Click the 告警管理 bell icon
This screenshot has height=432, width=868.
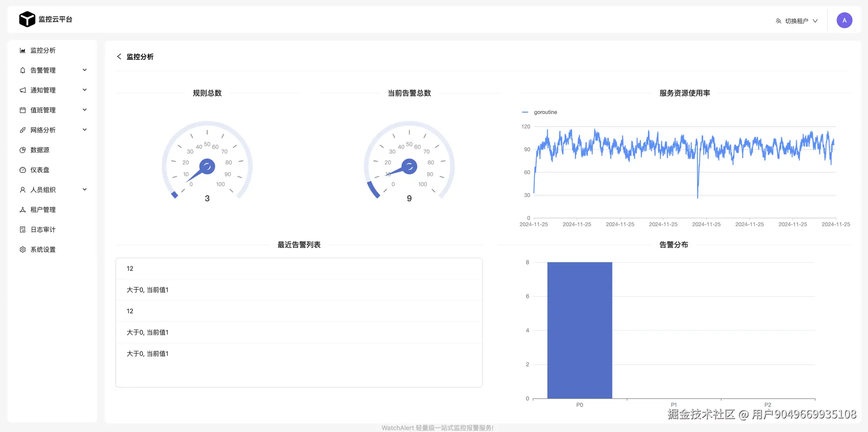click(23, 70)
